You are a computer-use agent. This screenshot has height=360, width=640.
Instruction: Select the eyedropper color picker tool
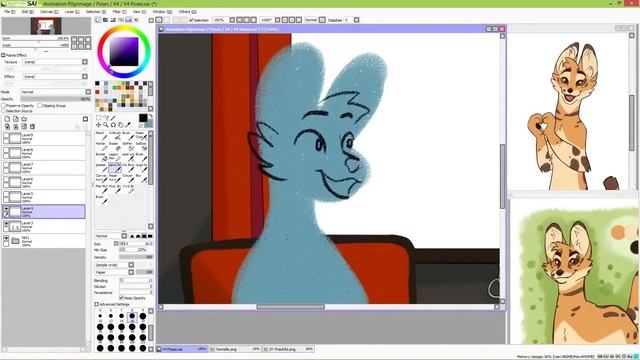128,125
